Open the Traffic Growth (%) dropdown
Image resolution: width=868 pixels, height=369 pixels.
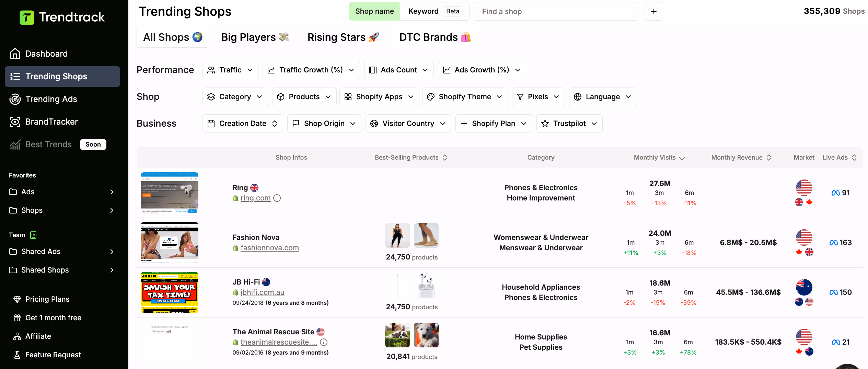(x=311, y=70)
